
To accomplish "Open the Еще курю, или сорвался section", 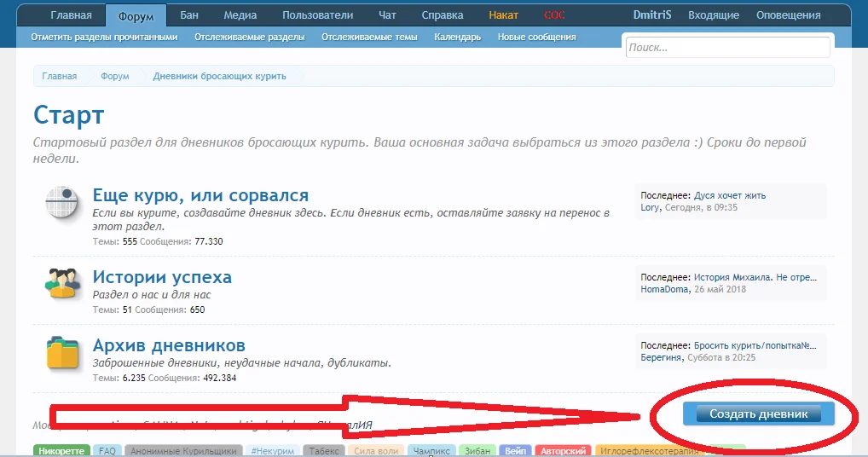I will (x=200, y=194).
